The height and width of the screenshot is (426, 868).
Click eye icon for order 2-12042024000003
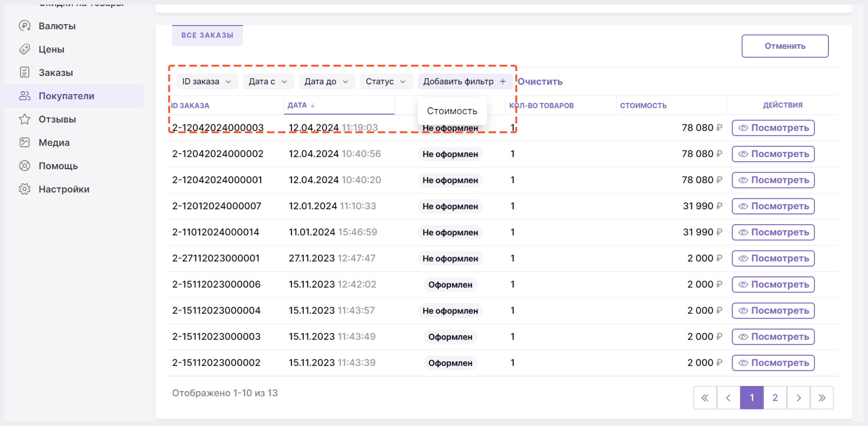[x=743, y=128]
